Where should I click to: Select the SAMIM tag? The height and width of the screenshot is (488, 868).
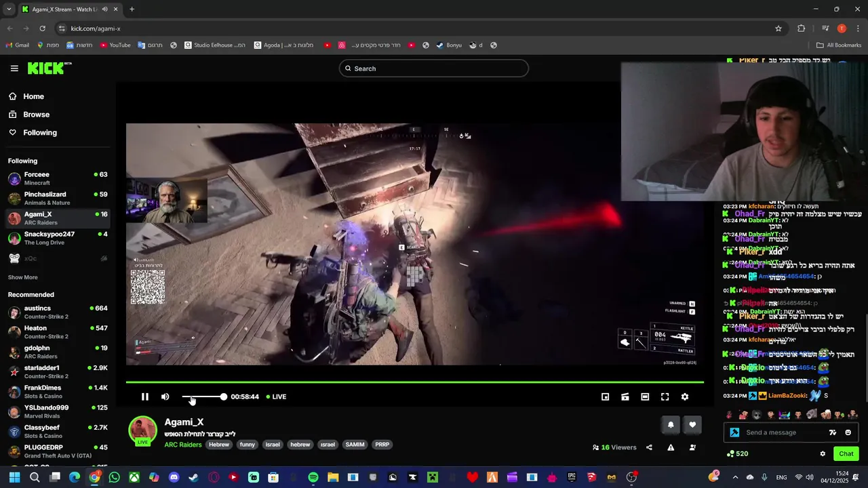tap(355, 445)
